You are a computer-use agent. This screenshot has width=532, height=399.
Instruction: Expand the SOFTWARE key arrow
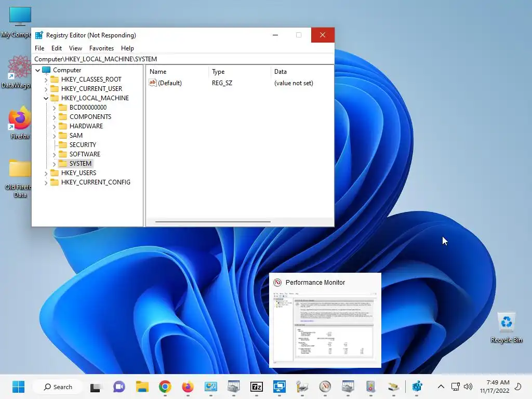(x=54, y=154)
